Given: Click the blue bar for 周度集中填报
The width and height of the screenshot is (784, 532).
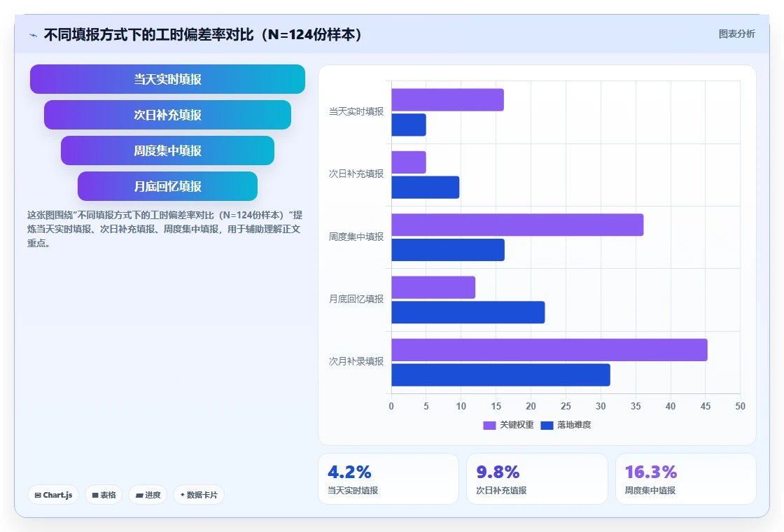Looking at the screenshot, I should pyautogui.click(x=448, y=250).
